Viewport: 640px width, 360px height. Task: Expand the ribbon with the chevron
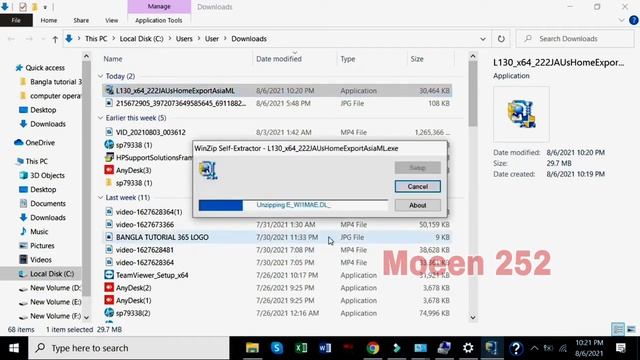click(x=621, y=20)
